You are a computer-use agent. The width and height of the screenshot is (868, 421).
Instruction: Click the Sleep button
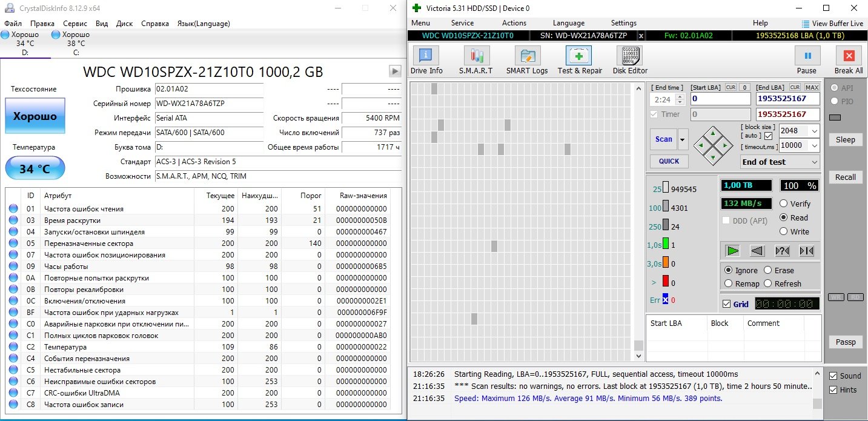tap(846, 139)
